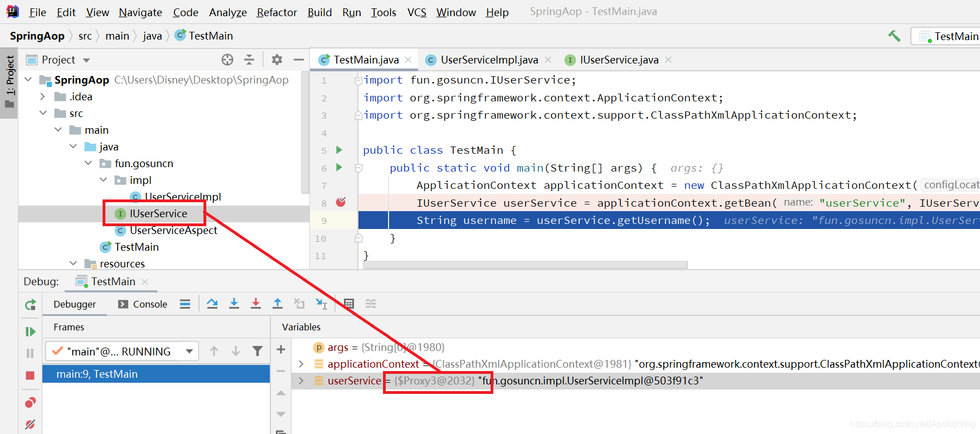Resume program in debugger
Viewport: 980px width, 434px height.
31,331
